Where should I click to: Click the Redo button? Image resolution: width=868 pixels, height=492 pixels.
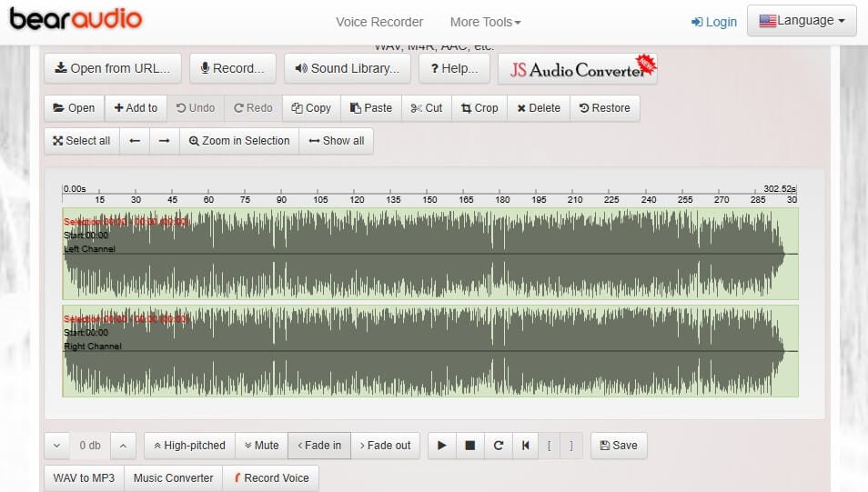tap(253, 108)
